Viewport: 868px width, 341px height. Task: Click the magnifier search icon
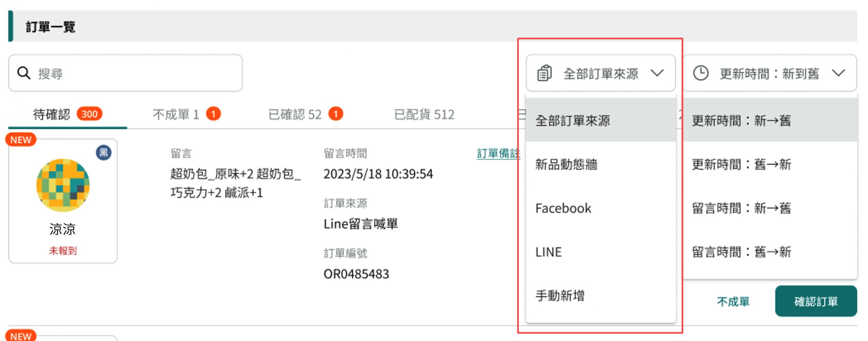(24, 73)
